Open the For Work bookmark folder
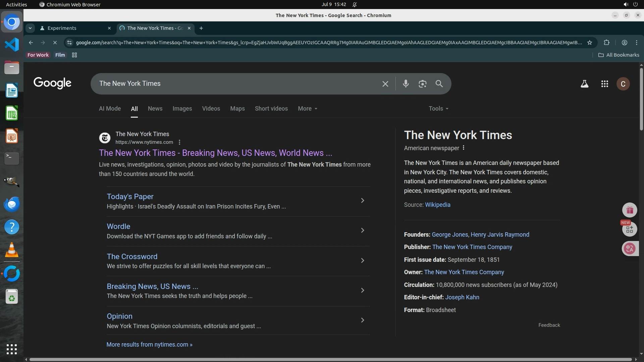The image size is (644, 362). click(38, 55)
